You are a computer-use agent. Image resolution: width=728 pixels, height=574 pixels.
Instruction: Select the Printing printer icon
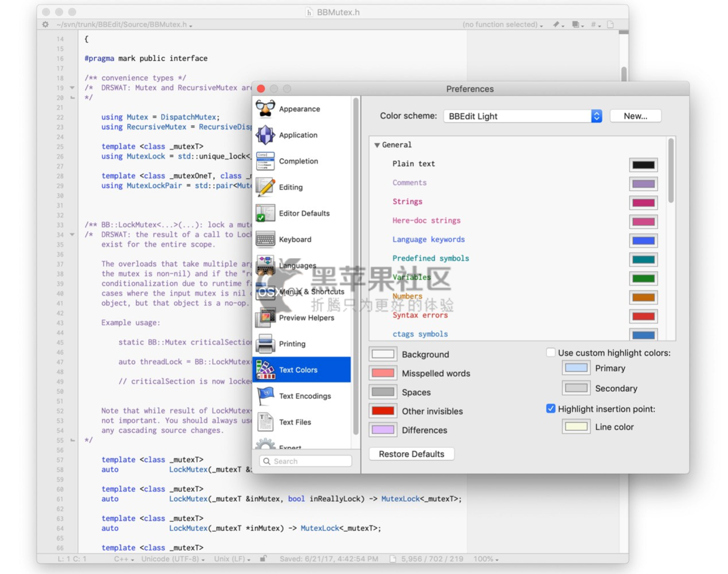(x=265, y=344)
